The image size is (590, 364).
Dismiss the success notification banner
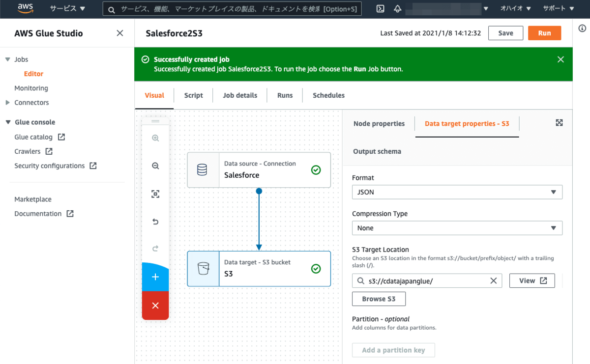560,59
